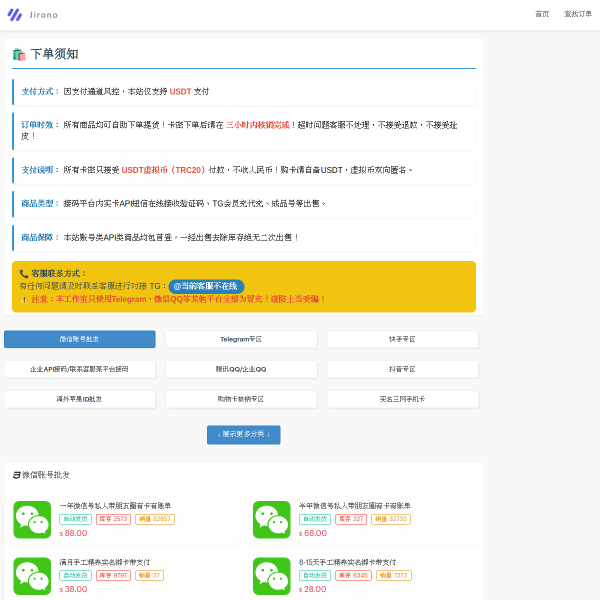Select the 腾讯QQ/企业QQ category tab

click(x=241, y=369)
